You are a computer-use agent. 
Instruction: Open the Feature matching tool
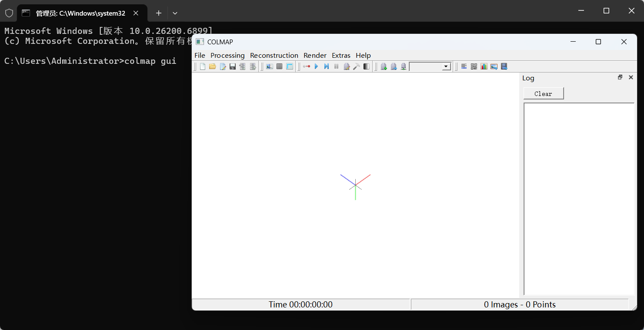tap(279, 66)
